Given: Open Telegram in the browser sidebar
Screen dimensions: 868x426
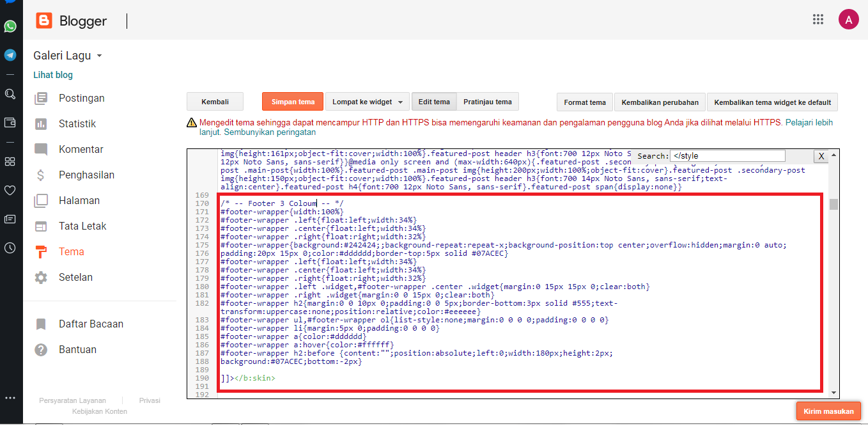Looking at the screenshot, I should 10,55.
